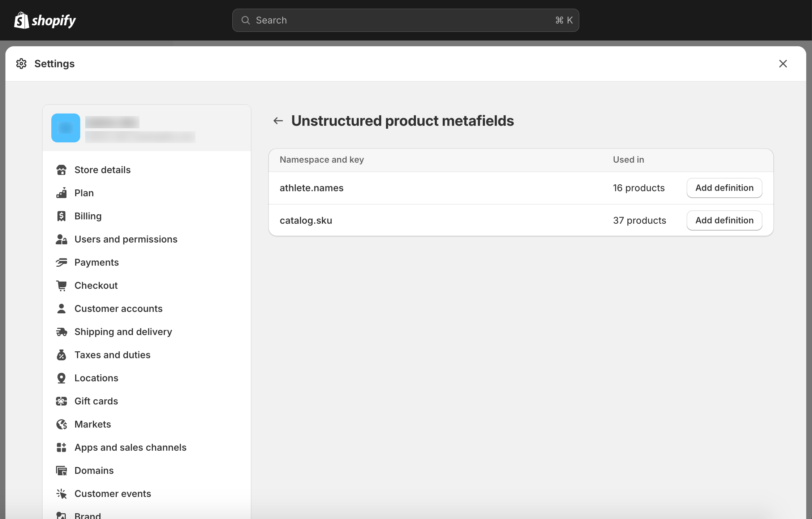
Task: Click the back arrow beside the metafields title
Action: click(278, 121)
